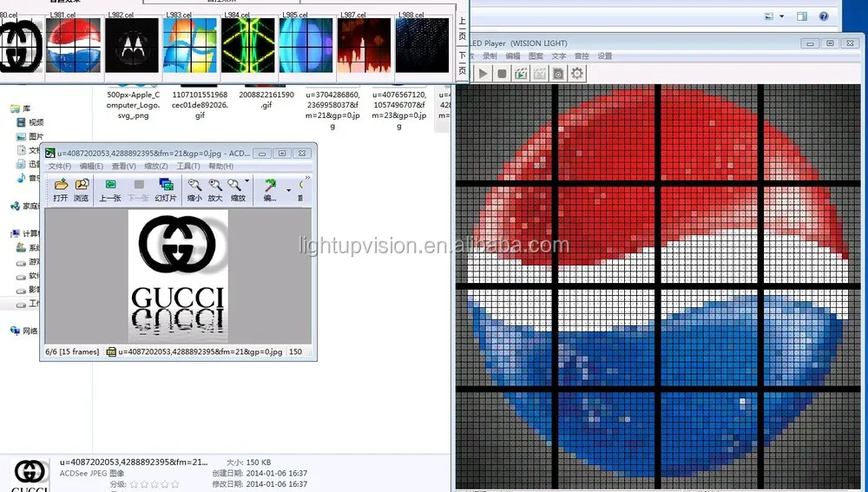
Task: Click the Gucci preview thumbnail in details pane
Action: [x=30, y=476]
